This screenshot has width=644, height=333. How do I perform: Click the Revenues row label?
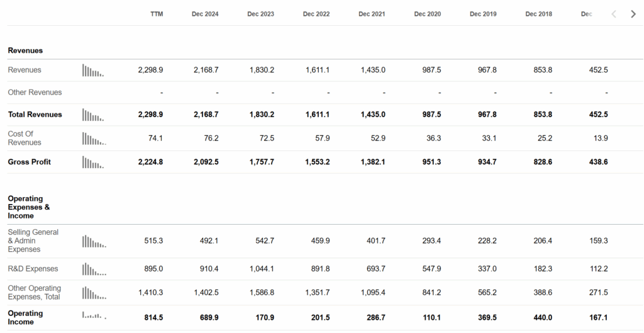25,70
